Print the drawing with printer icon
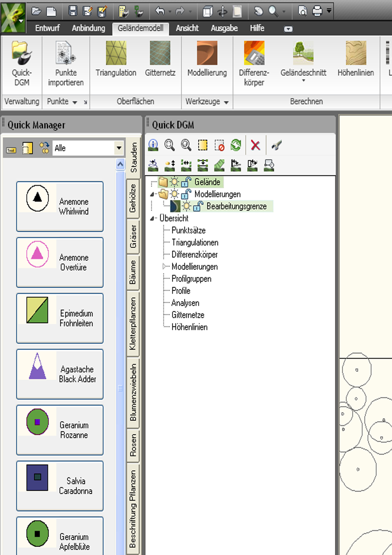 point(317,11)
